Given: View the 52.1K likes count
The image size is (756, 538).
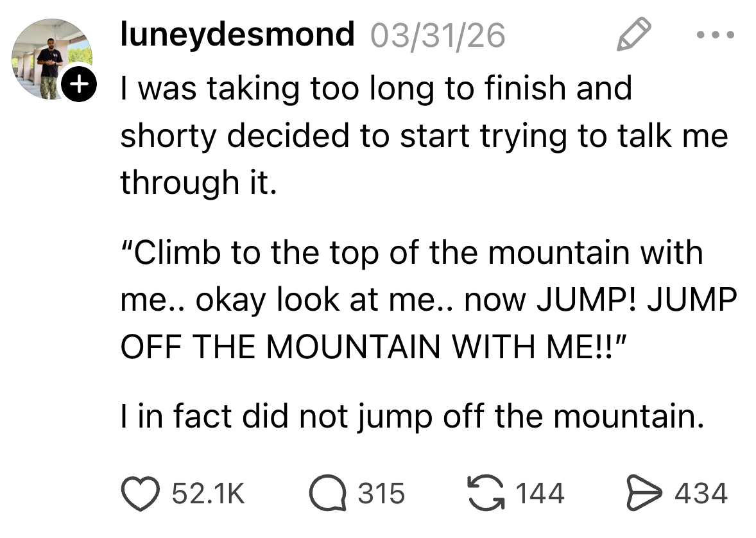Looking at the screenshot, I should click(x=206, y=494).
